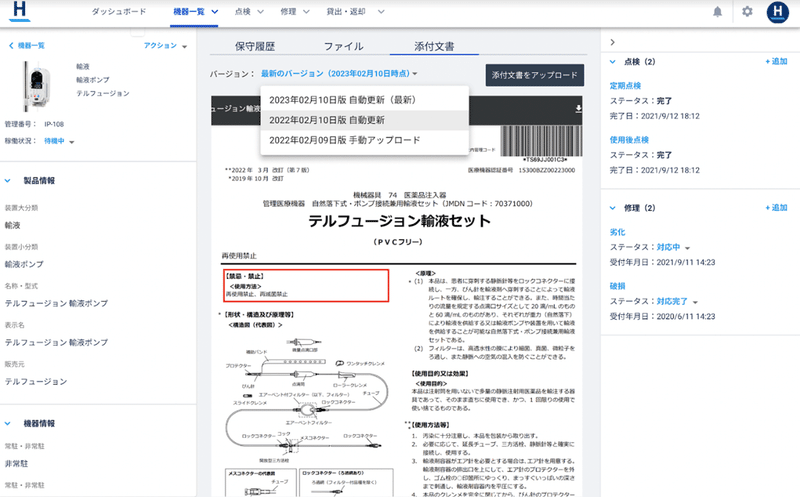Collapse the 製品情報 section
The width and height of the screenshot is (800, 497).
8,181
